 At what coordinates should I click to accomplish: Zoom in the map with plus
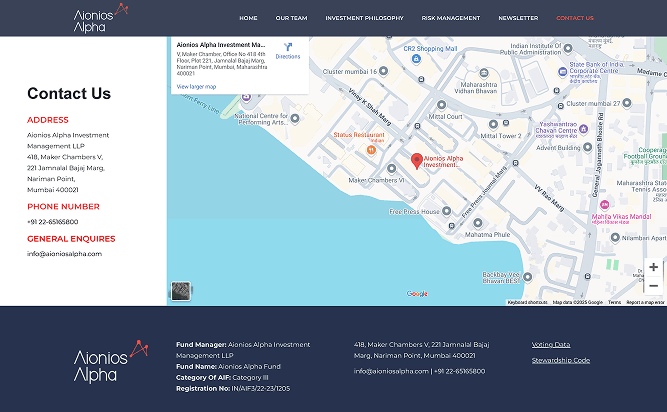(x=653, y=267)
